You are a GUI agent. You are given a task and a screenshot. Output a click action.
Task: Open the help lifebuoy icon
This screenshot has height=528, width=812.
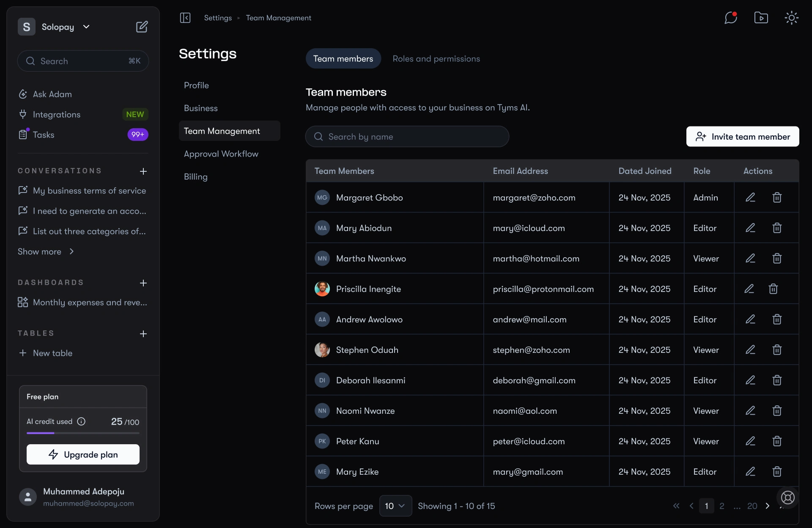point(787,498)
